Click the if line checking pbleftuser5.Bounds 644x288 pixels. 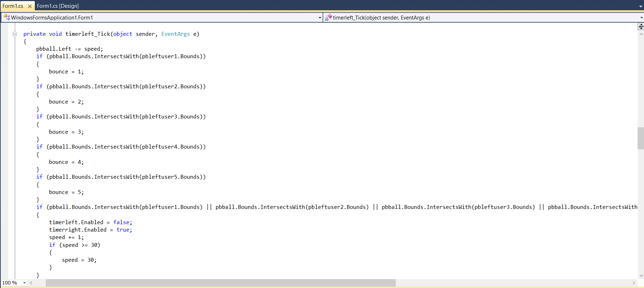[121, 177]
